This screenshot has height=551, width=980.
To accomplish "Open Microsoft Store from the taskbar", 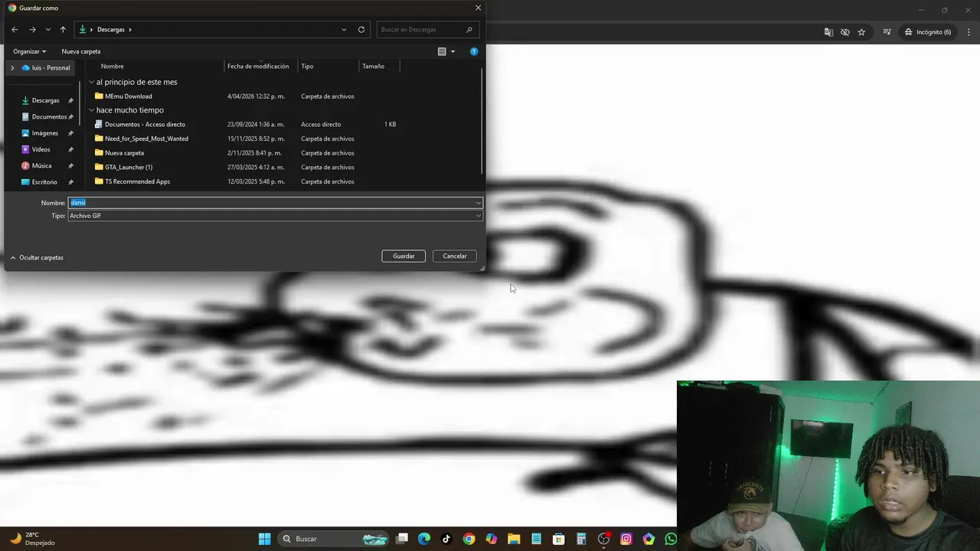I will tap(559, 539).
